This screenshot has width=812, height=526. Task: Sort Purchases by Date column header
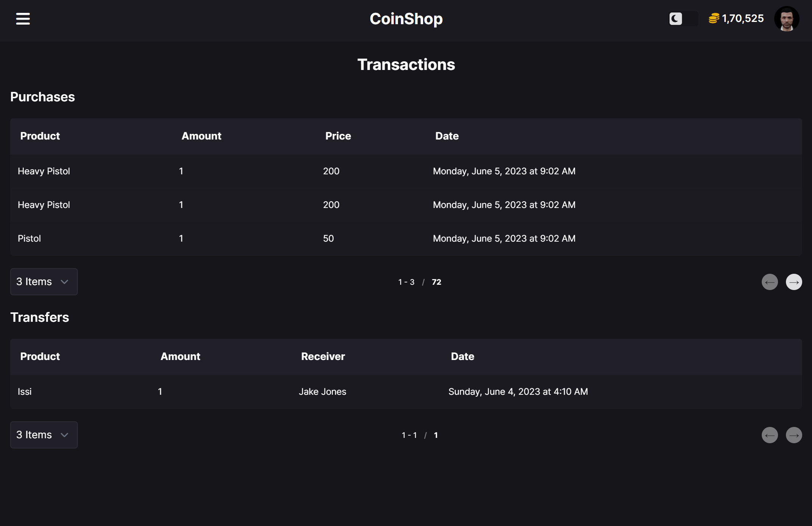pyautogui.click(x=447, y=136)
